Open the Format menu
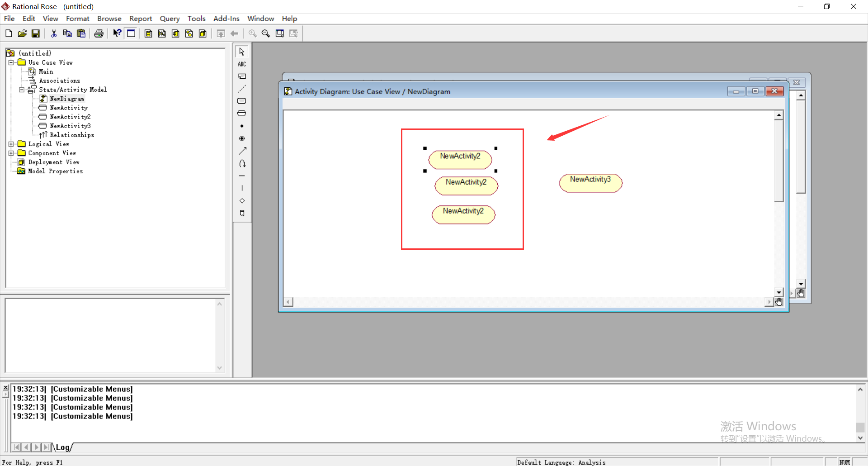 (x=78, y=19)
